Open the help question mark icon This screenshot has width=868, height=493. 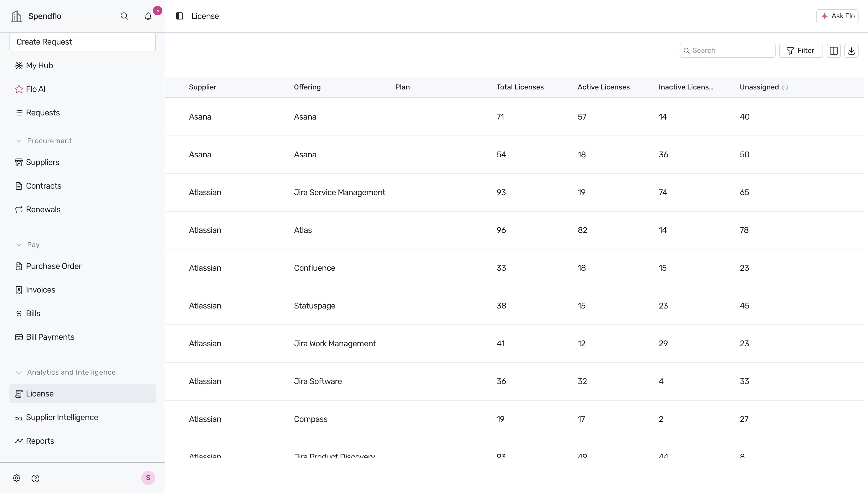[x=35, y=479]
